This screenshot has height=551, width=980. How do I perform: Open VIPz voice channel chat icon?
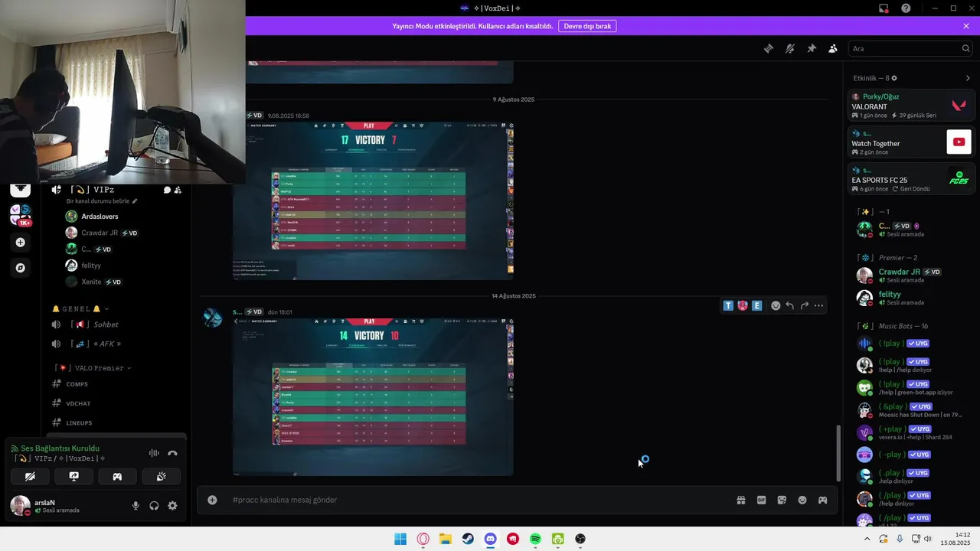166,189
